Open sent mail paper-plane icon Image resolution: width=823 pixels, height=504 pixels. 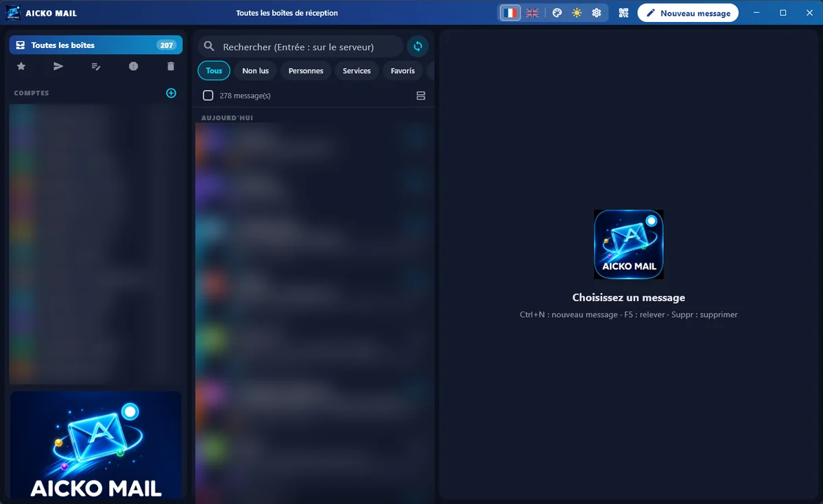pyautogui.click(x=58, y=67)
